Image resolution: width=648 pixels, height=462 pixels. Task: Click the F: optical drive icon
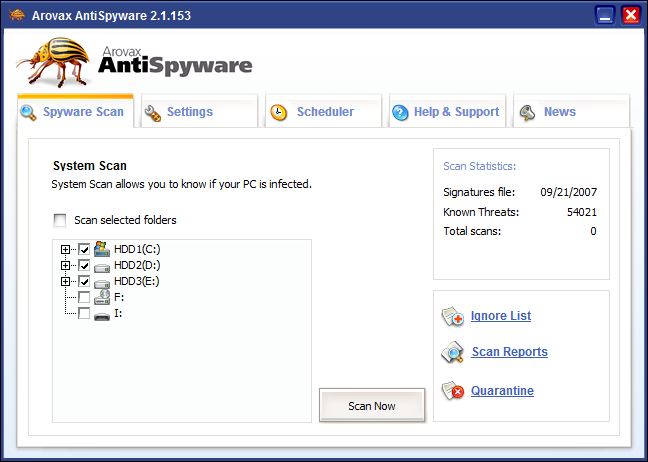coord(102,297)
